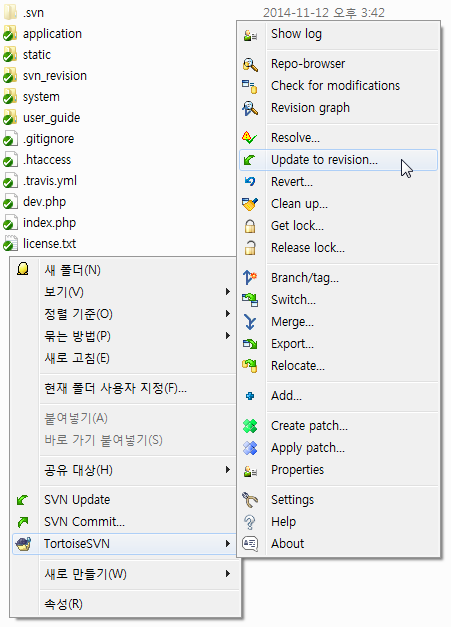
Task: Click the Revision graph icon
Action: tap(250, 108)
